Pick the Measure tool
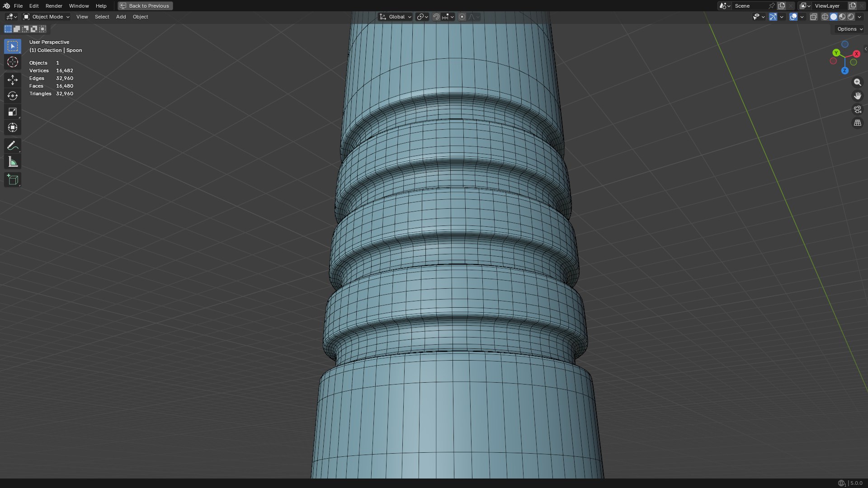The width and height of the screenshot is (868, 488). pos(13,162)
